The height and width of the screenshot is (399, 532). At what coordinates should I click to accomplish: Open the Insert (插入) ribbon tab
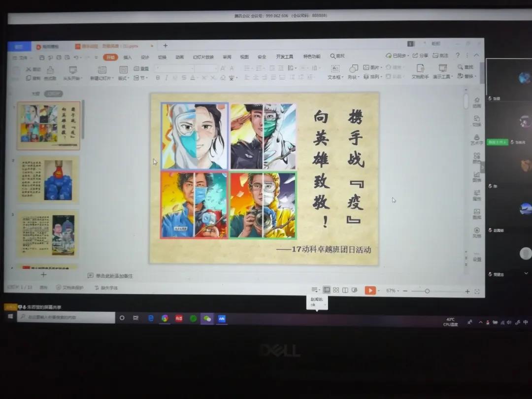pyautogui.click(x=128, y=57)
